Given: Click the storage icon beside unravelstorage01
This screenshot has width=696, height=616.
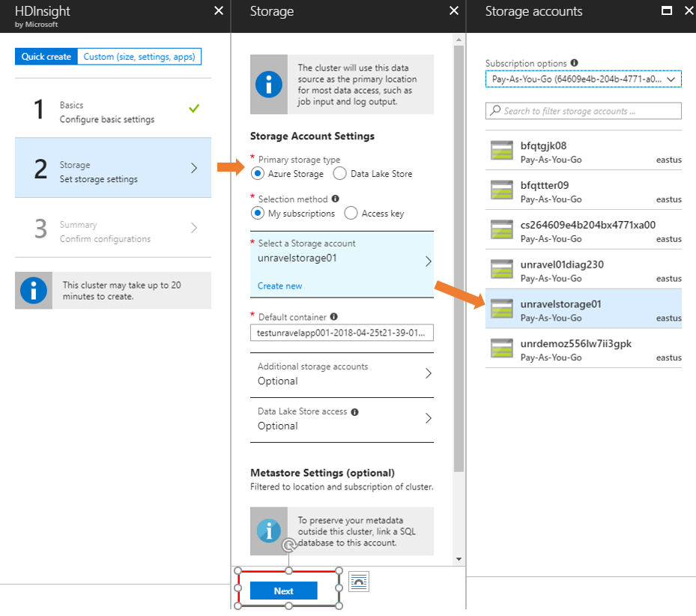Looking at the screenshot, I should click(x=501, y=308).
